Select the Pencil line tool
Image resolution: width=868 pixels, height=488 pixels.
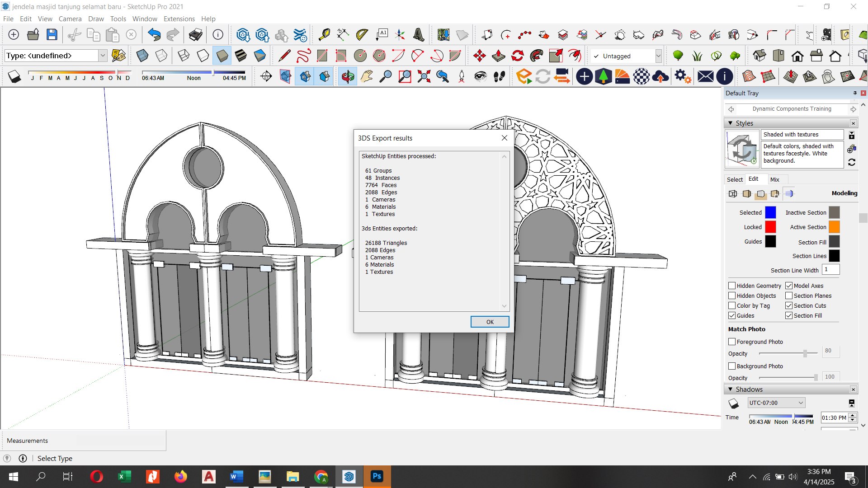[284, 56]
